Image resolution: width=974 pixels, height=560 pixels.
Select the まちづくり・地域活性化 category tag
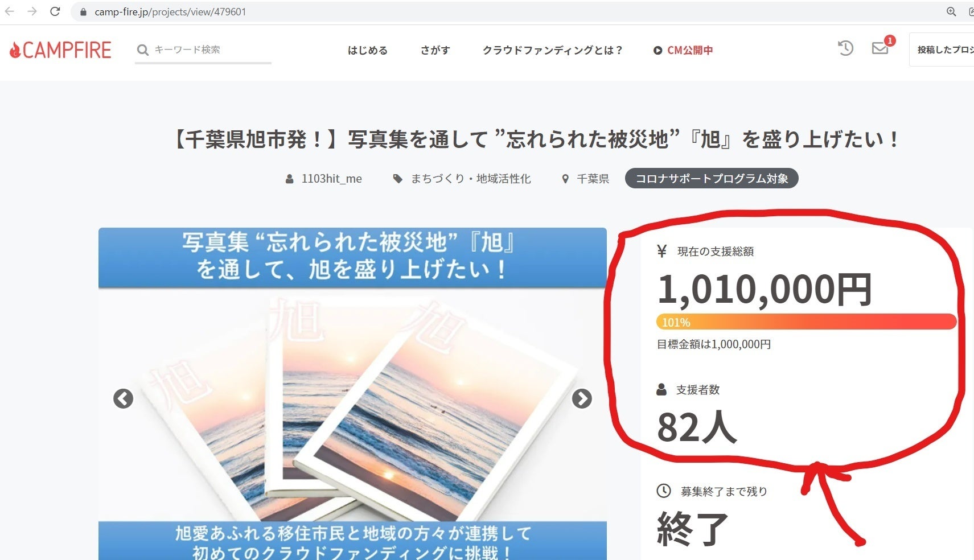[470, 179]
